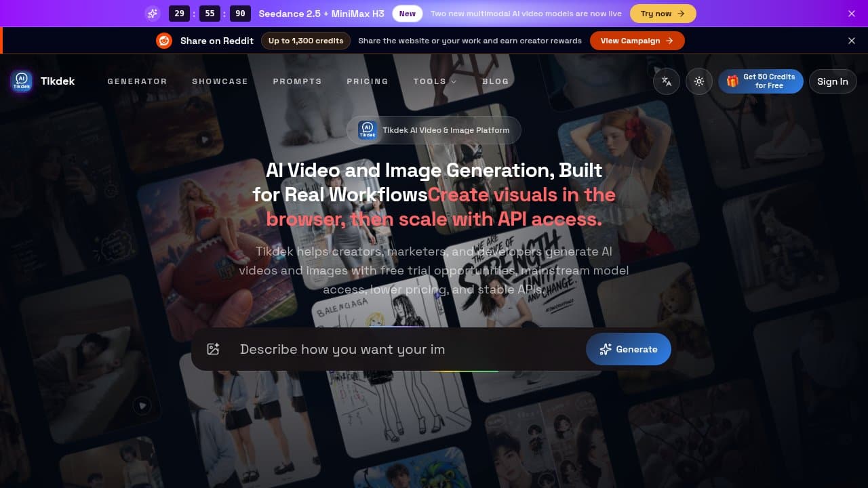This screenshot has width=868, height=488.
Task: Click Get 50 Credits for Free button
Action: [761, 81]
